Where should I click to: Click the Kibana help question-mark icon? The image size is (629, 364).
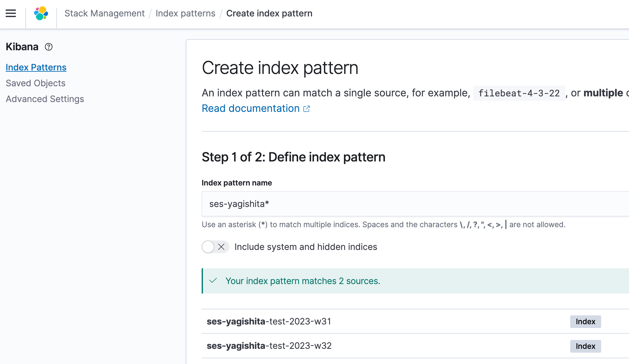(x=49, y=47)
